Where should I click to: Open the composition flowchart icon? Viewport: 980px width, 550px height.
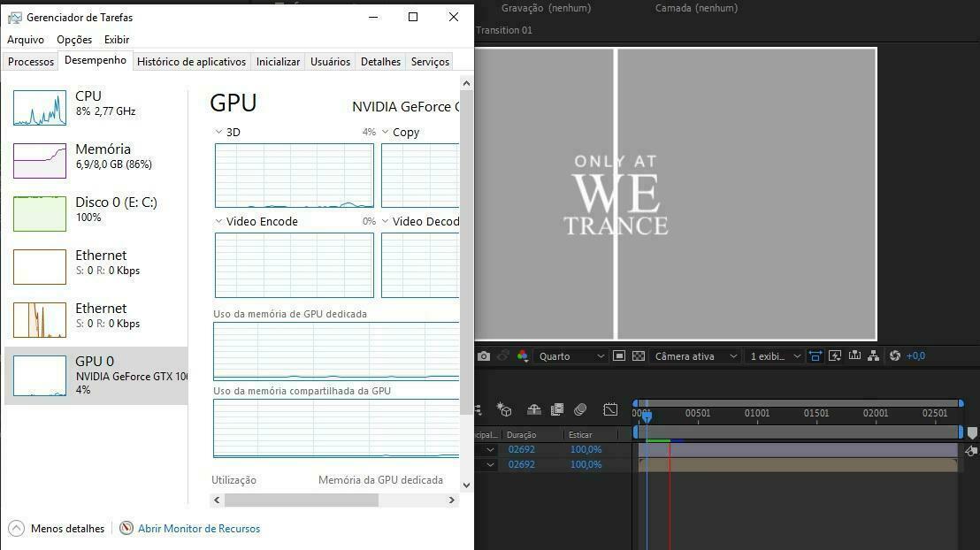click(874, 356)
